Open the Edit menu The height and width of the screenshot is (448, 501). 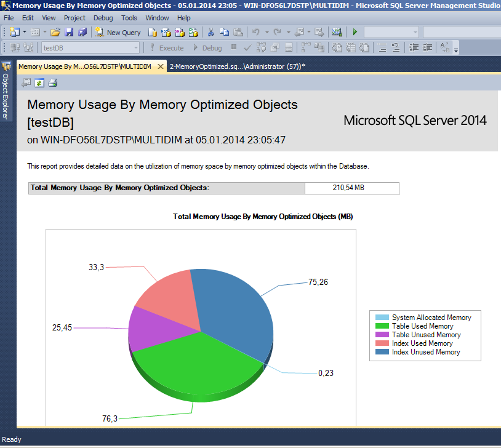pyautogui.click(x=28, y=18)
